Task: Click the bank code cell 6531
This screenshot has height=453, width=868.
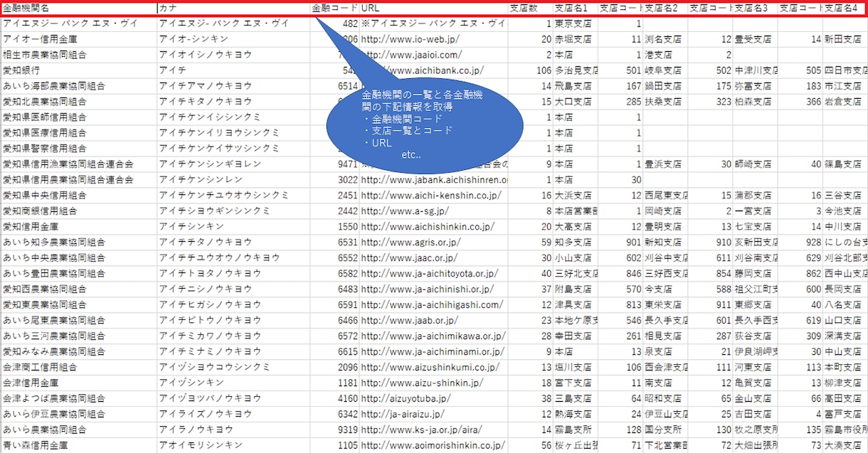Action: pos(335,243)
